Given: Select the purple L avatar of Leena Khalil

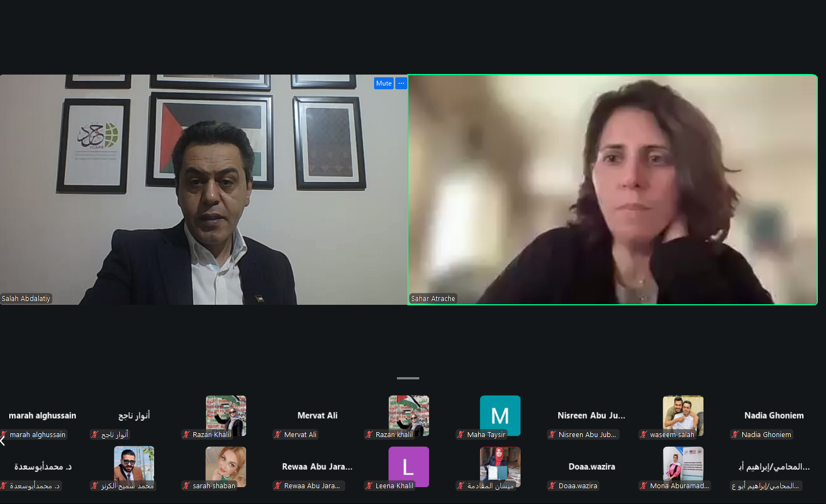Looking at the screenshot, I should click(408, 466).
